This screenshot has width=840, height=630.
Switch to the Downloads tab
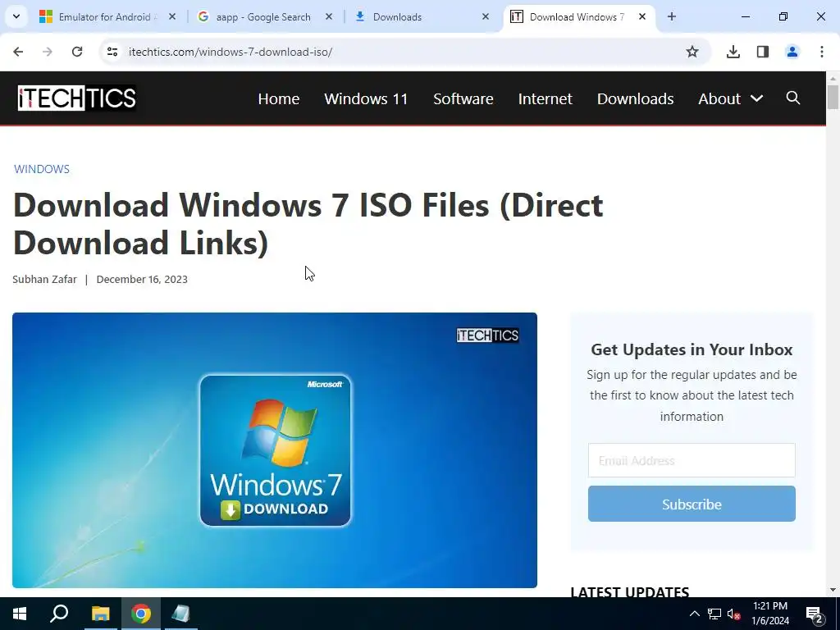(422, 16)
